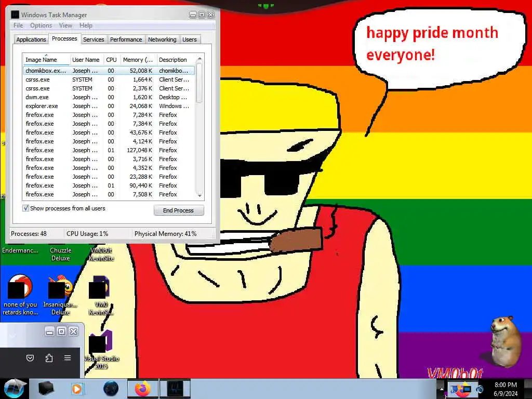The width and height of the screenshot is (532, 399).
Task: Open the Firefox hamburger application menu
Action: point(68,358)
